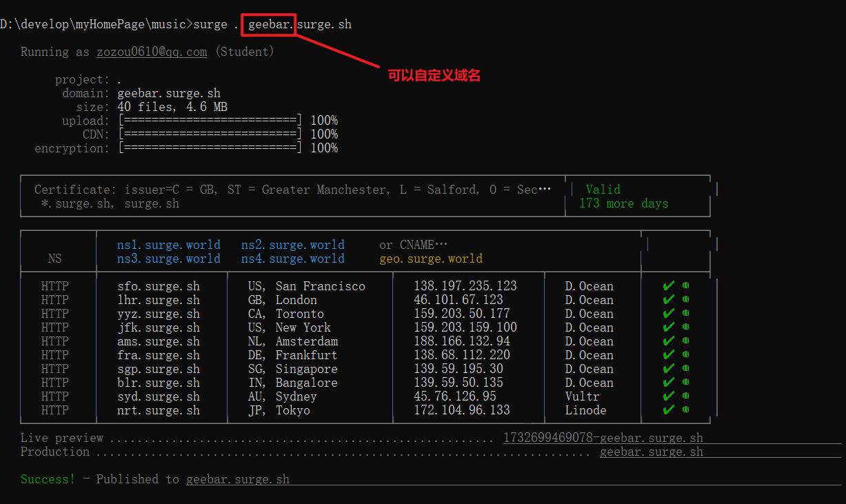This screenshot has height=504, width=846.
Task: Click the sfo.surge.sh host entry
Action: (159, 286)
